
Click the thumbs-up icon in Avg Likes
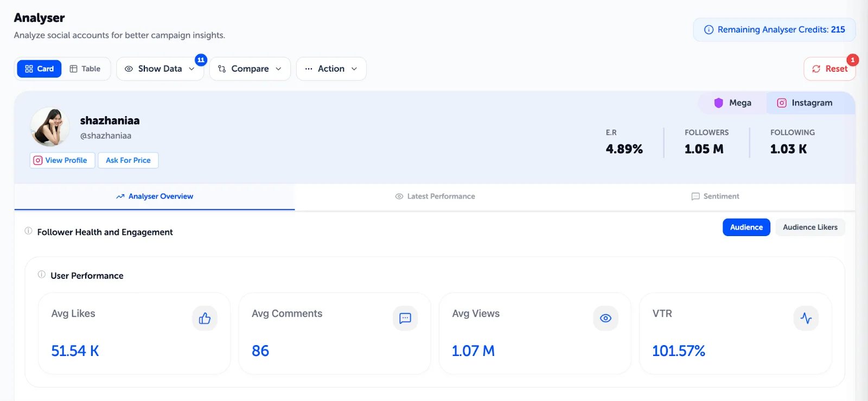click(x=205, y=319)
